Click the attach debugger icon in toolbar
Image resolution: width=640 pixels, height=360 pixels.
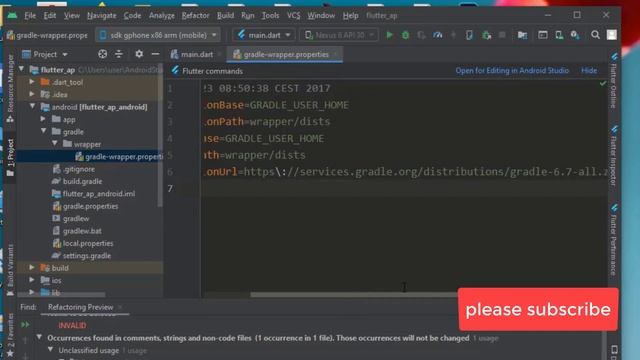point(486,35)
